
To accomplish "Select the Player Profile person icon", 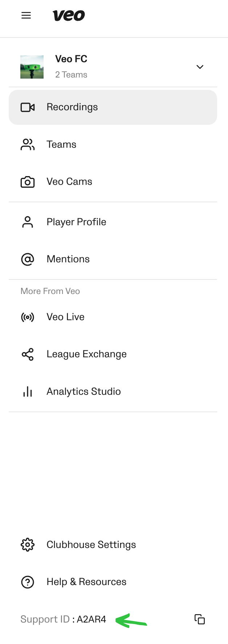I will click(x=27, y=222).
